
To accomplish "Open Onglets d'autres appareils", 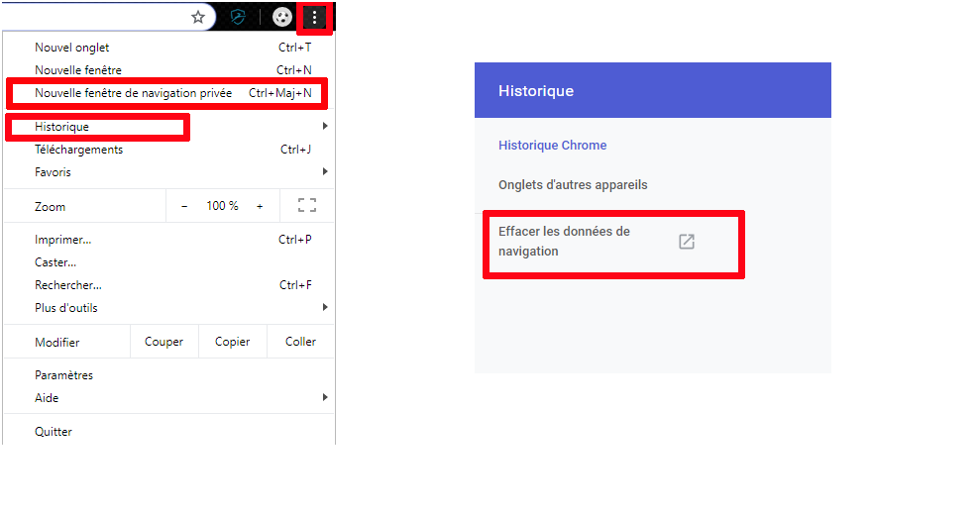I will [x=573, y=185].
